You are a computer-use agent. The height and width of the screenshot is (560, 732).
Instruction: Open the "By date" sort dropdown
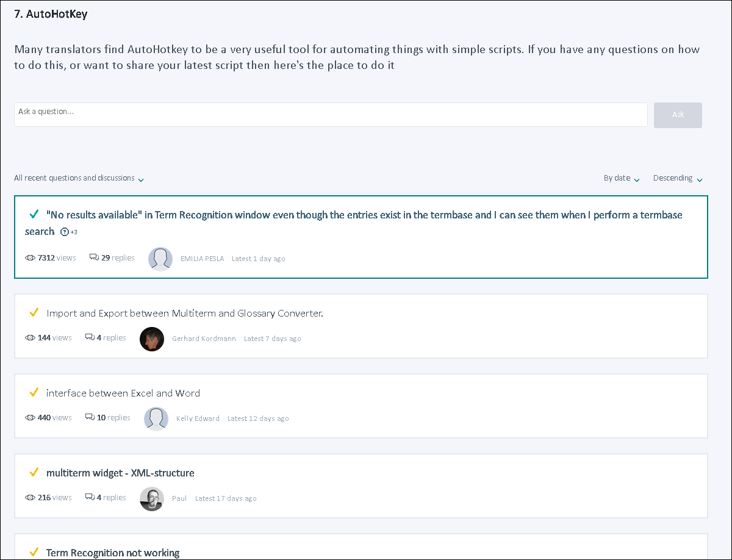[621, 178]
